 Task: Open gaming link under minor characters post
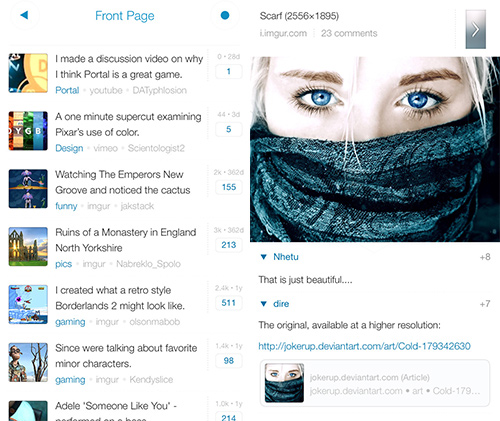click(x=70, y=380)
